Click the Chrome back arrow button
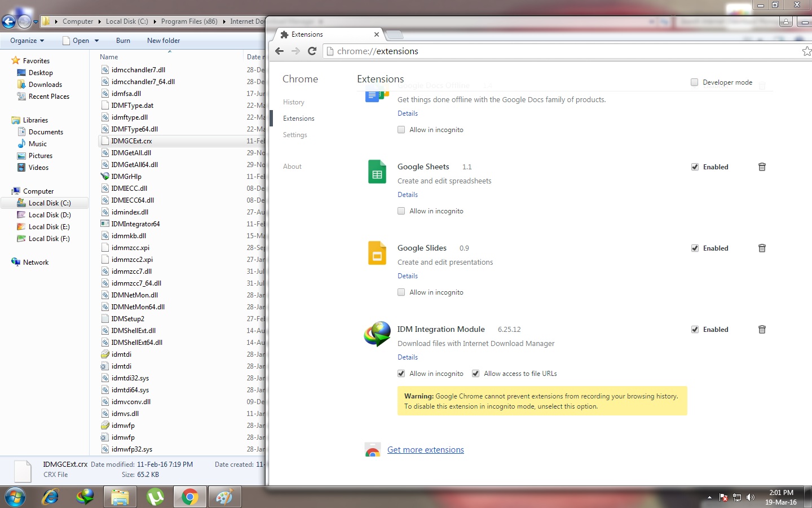812x508 pixels. pos(279,51)
